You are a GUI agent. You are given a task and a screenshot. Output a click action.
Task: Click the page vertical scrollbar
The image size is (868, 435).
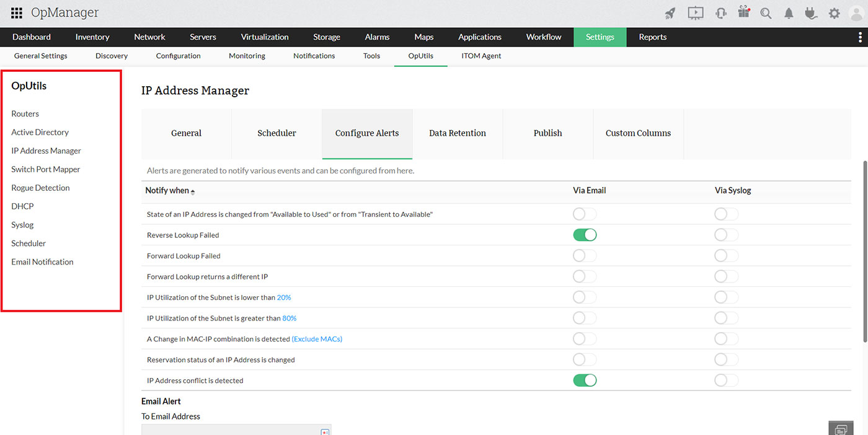[x=865, y=251]
